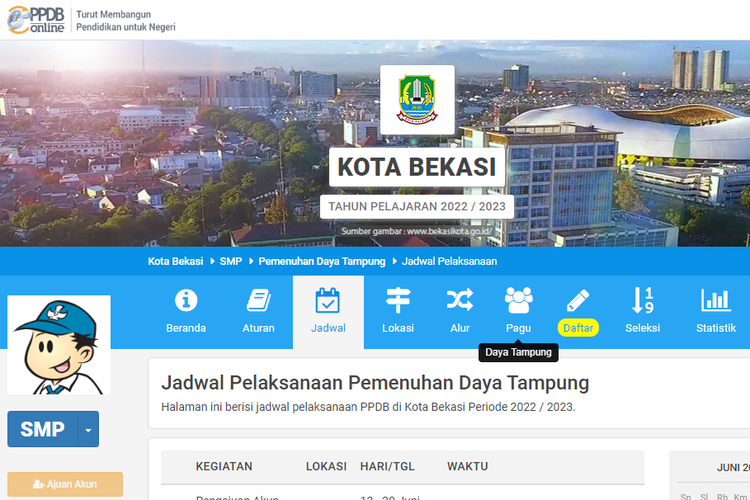The image size is (750, 500).
Task: Select the Aturan menu label
Action: (x=259, y=328)
